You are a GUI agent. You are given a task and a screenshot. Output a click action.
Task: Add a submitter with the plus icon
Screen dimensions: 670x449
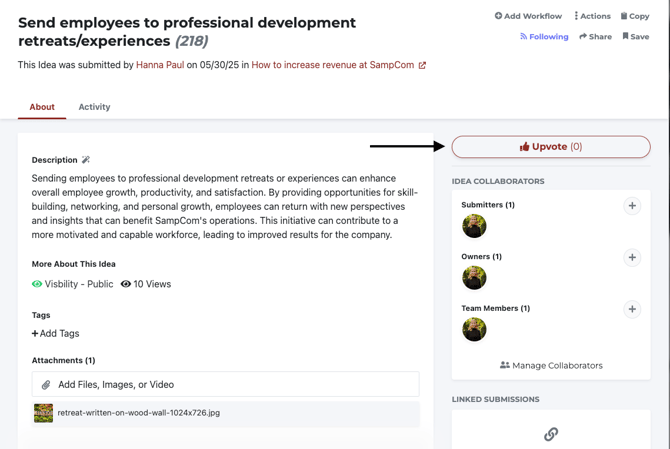[632, 205]
